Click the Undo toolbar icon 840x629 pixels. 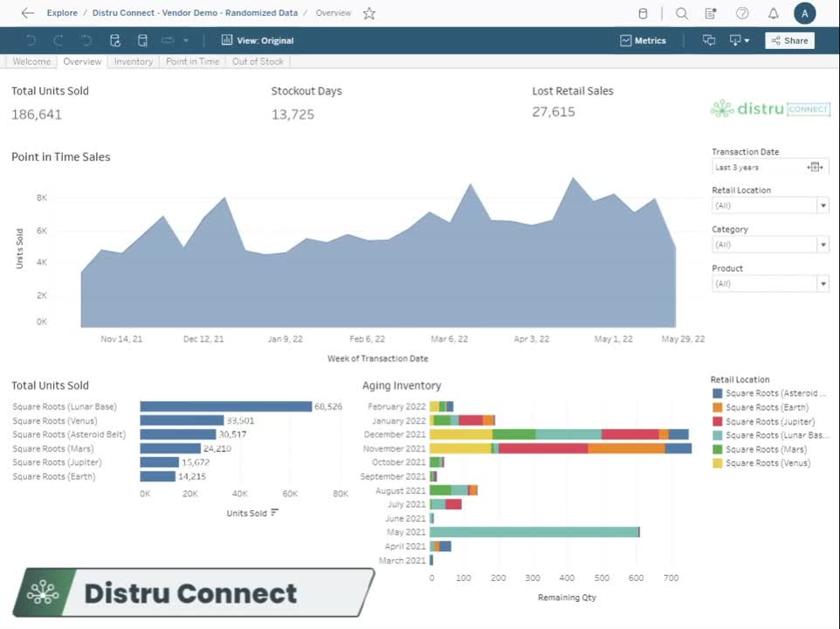31,40
